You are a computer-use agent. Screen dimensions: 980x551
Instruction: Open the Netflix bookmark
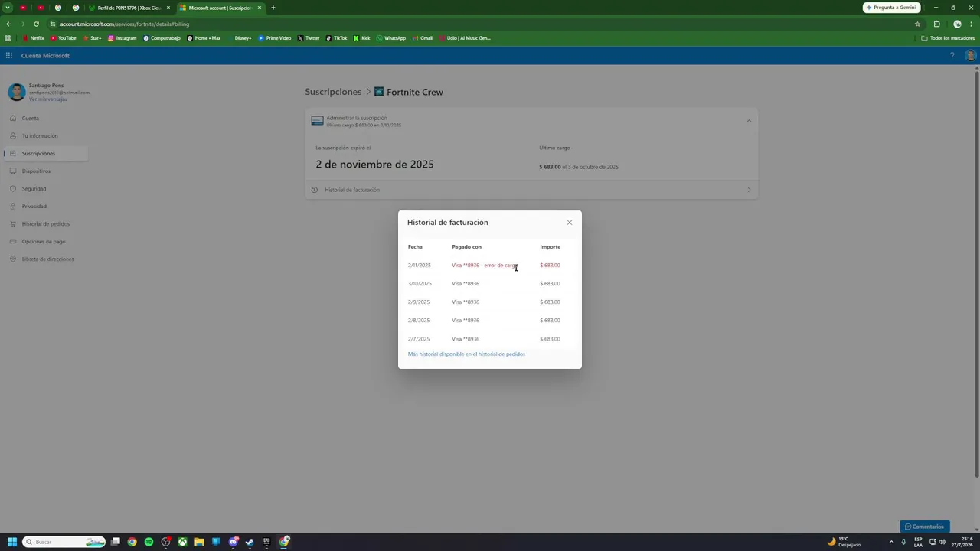34,38
